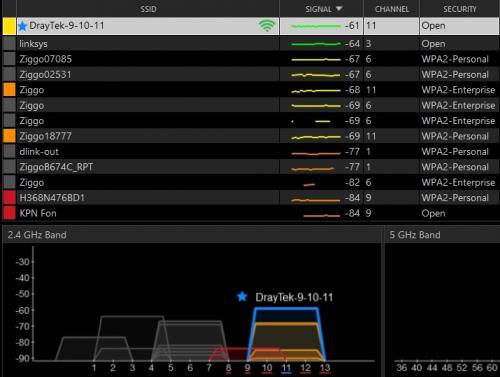This screenshot has width=500, height=377.
Task: Click the -64 signal value of linksys
Action: click(x=352, y=44)
